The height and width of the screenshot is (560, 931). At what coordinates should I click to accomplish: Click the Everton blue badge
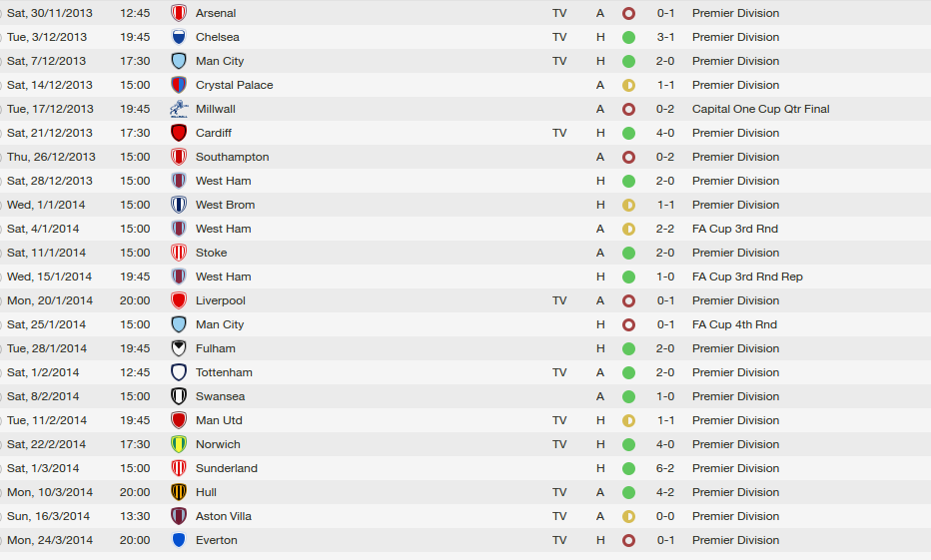click(x=179, y=540)
